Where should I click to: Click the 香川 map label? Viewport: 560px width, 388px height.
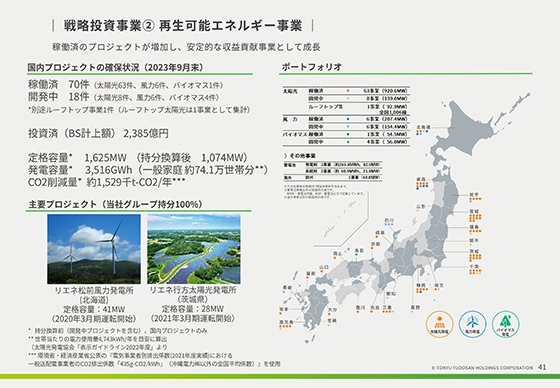pos(360,307)
